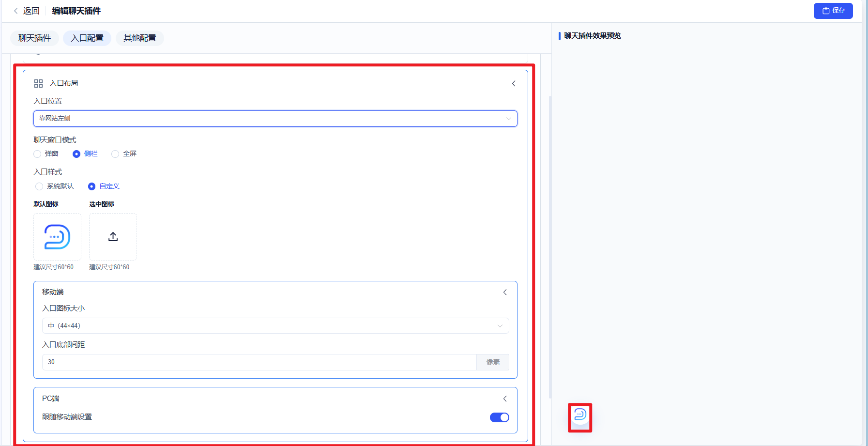Switch to the 聊天插件 tab
The image size is (868, 446).
[x=34, y=38]
